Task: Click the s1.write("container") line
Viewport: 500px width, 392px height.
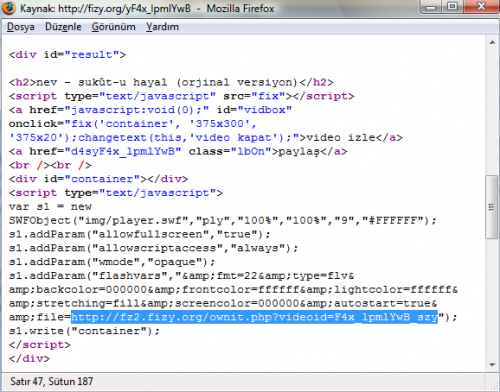Action: coord(84,331)
